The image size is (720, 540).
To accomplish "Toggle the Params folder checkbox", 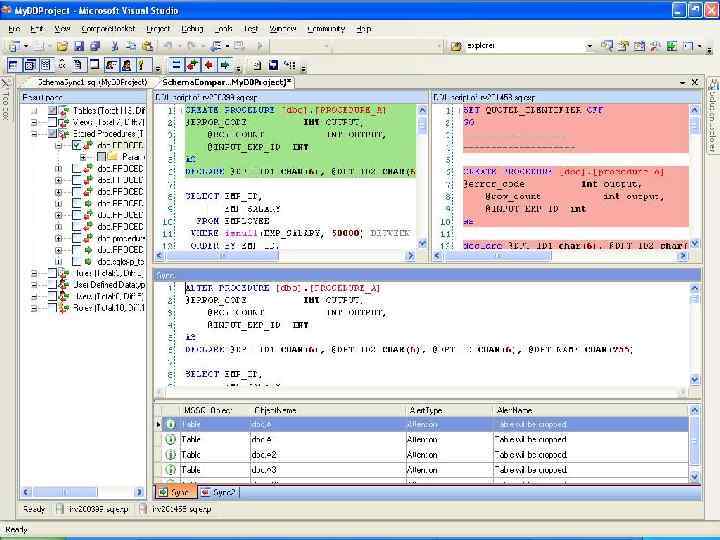I will [x=101, y=157].
